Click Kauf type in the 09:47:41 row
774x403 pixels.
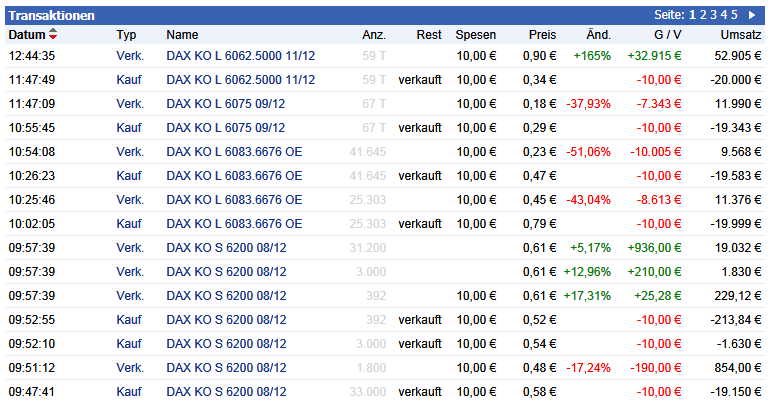tap(129, 391)
